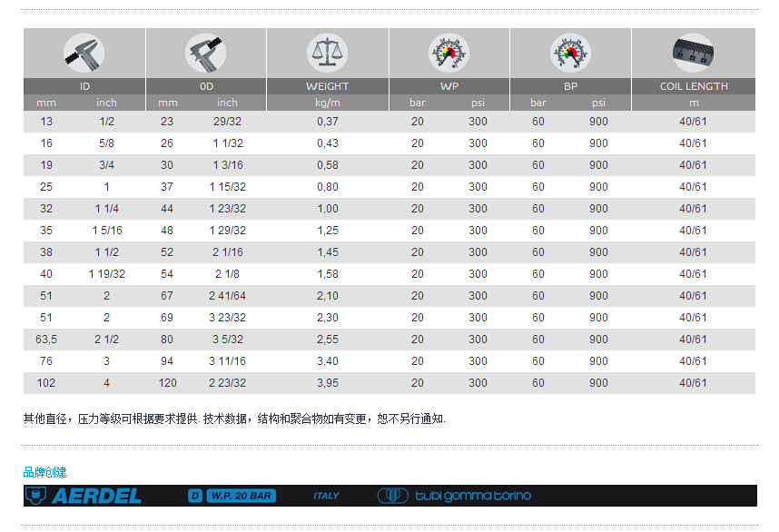Open the 品牌创建 link
779x532 pixels.
[x=44, y=472]
